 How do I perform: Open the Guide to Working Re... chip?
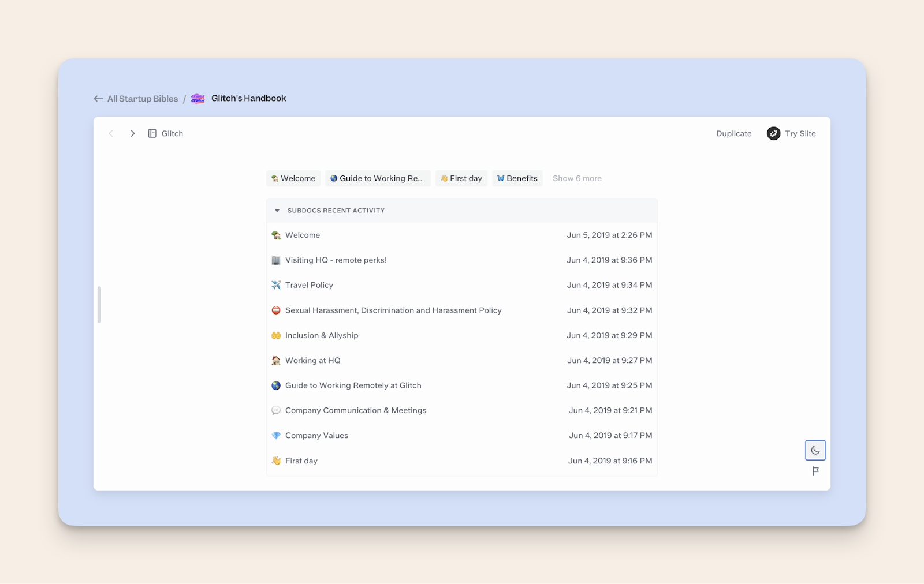[378, 178]
